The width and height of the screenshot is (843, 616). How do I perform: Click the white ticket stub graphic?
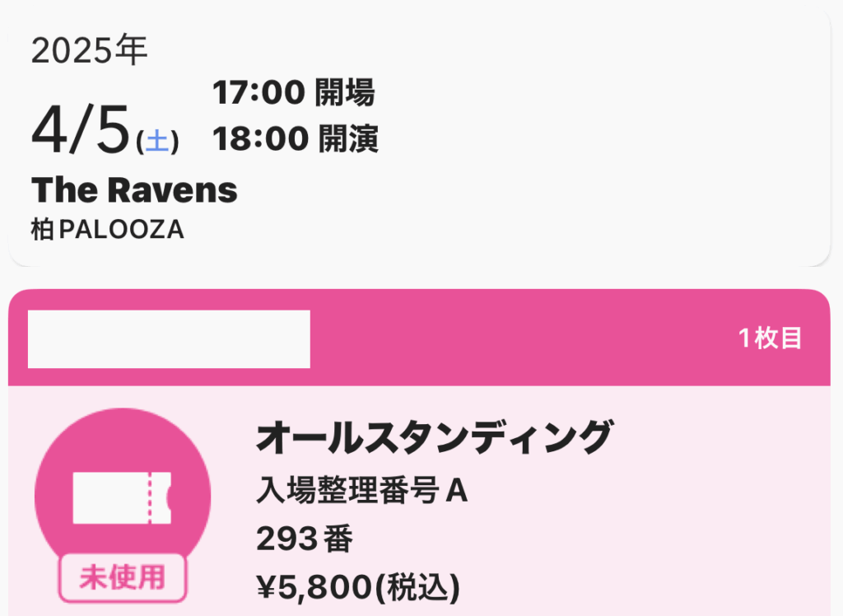[x=122, y=497]
